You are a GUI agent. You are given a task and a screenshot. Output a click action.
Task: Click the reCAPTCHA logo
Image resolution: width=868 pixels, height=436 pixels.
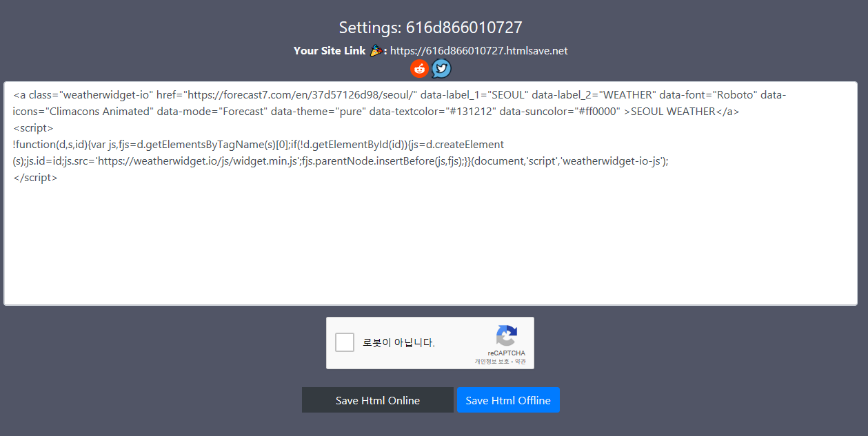click(x=506, y=336)
